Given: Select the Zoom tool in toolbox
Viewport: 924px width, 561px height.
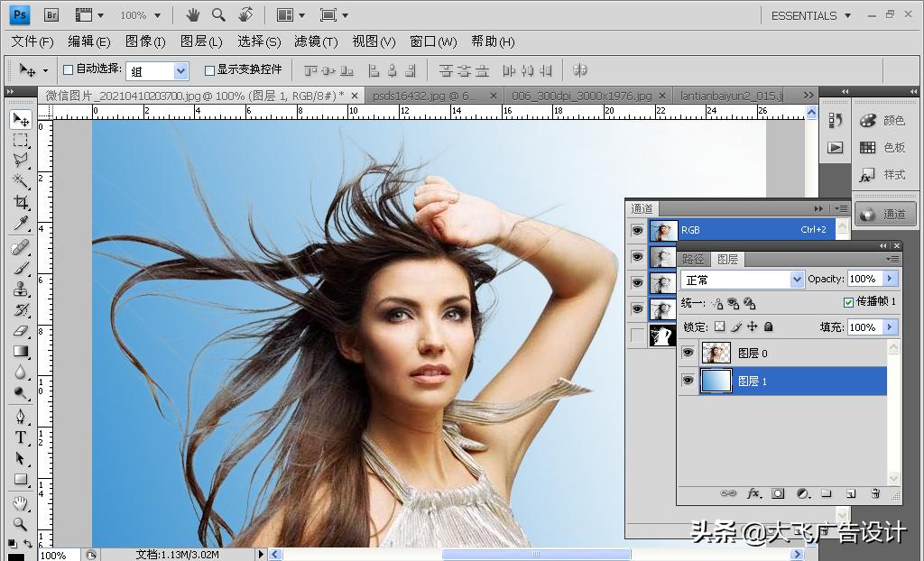Looking at the screenshot, I should click(21, 523).
